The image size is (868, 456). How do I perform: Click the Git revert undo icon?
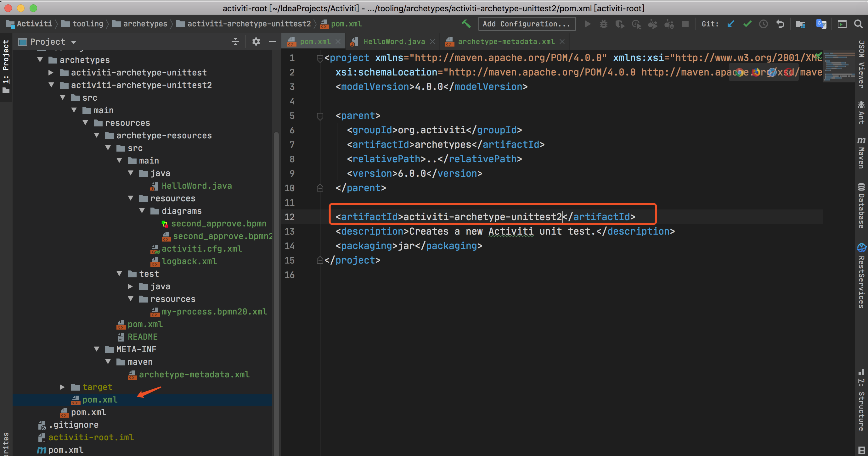tap(780, 24)
